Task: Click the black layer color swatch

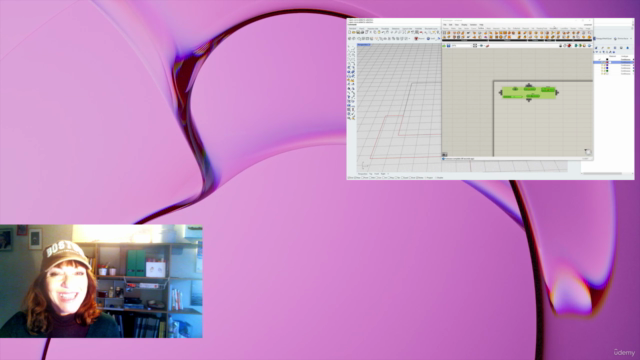Action: pyautogui.click(x=607, y=59)
